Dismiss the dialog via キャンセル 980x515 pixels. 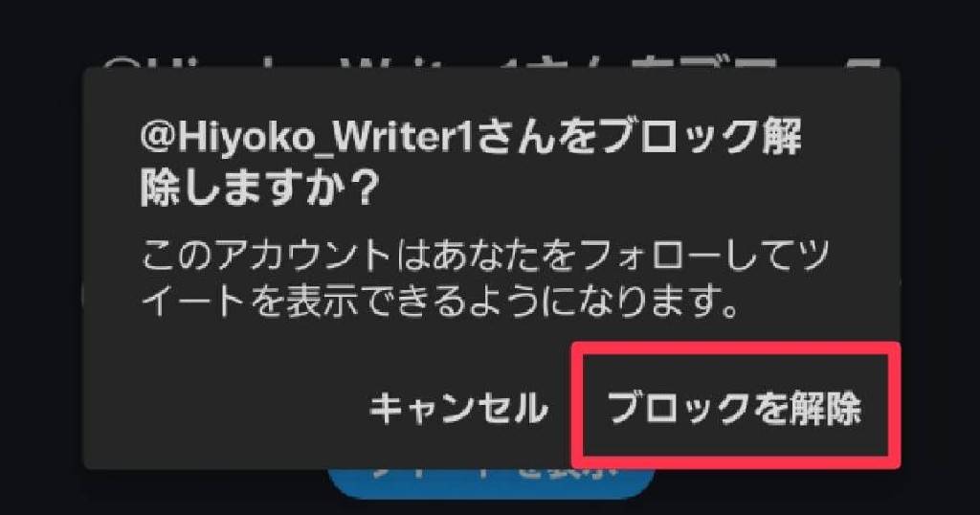[x=458, y=410]
